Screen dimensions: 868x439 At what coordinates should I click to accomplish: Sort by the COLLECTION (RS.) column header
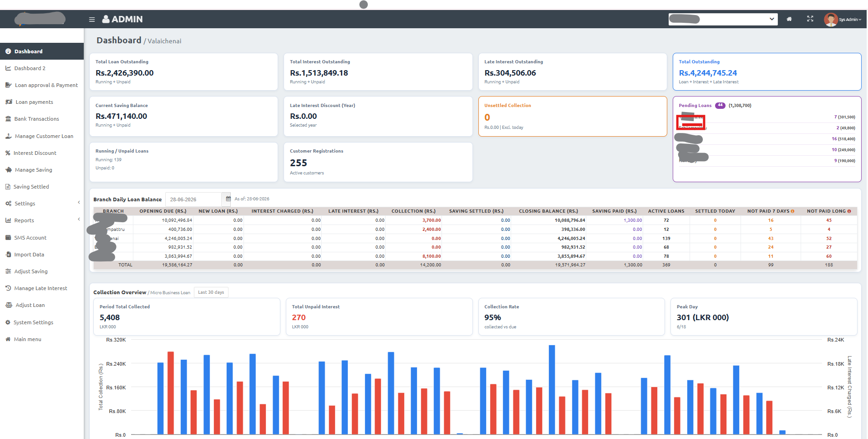coord(413,211)
